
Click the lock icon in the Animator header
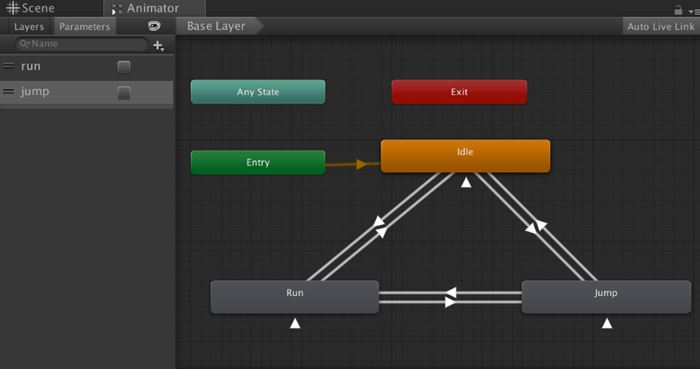(678, 10)
